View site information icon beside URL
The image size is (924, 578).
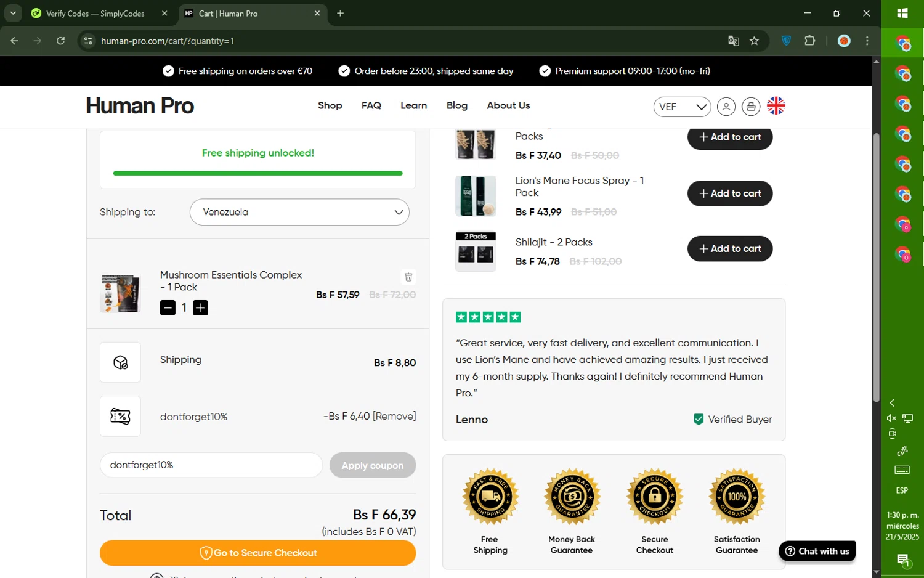click(x=88, y=41)
